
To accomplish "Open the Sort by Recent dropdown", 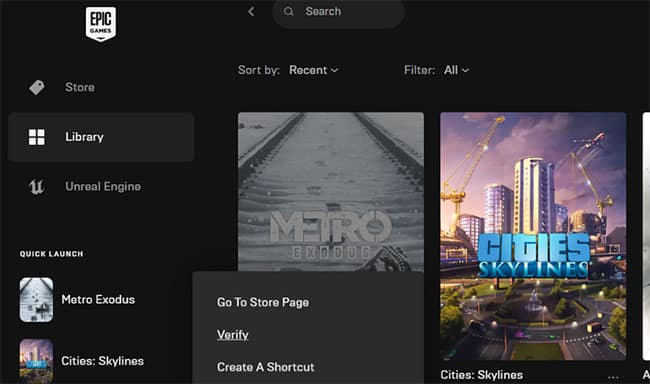I will [313, 70].
